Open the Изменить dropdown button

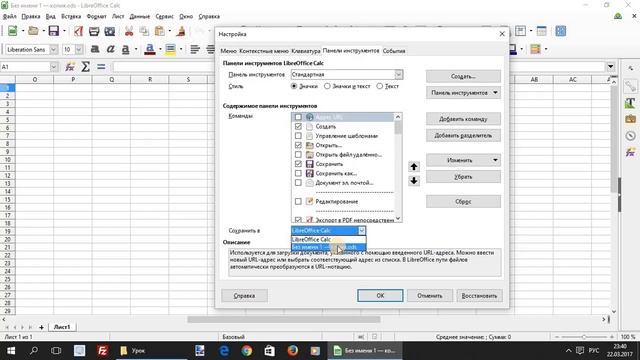pyautogui.click(x=463, y=160)
